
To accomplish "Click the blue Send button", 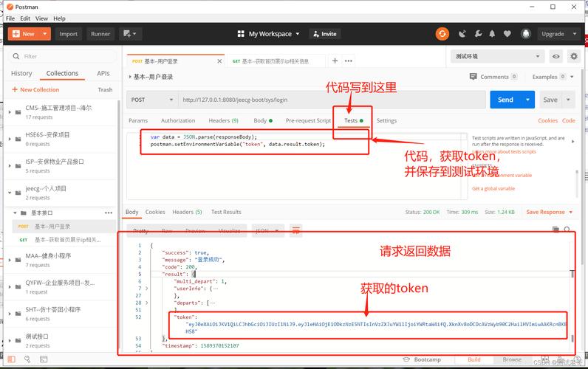I will pos(505,100).
